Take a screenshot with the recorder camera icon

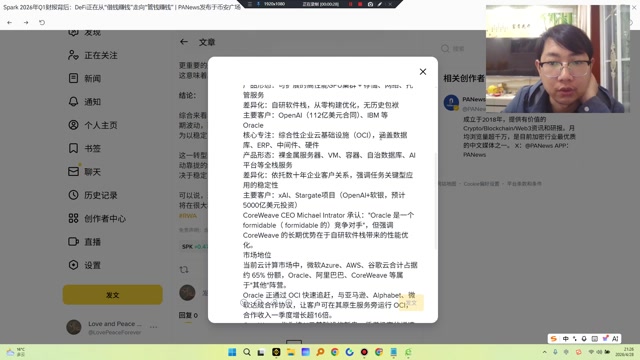pos(370,4)
